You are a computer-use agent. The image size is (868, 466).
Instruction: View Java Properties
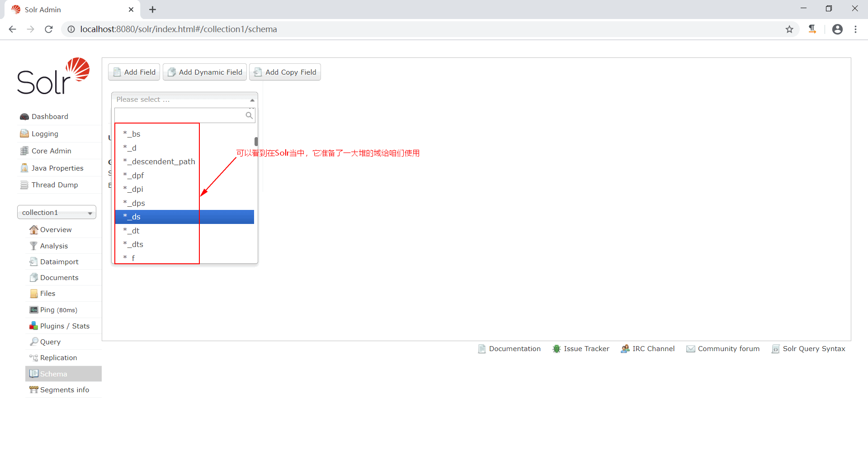[57, 168]
